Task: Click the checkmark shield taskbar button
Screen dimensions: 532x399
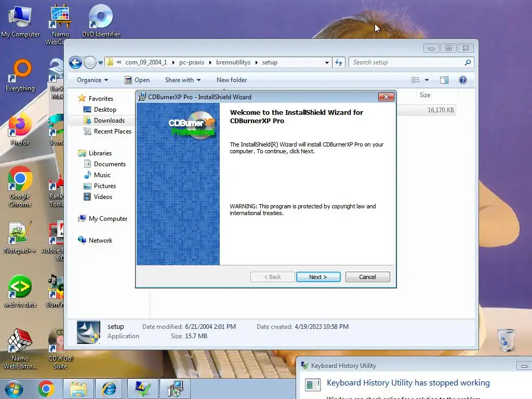Action: click(143, 389)
